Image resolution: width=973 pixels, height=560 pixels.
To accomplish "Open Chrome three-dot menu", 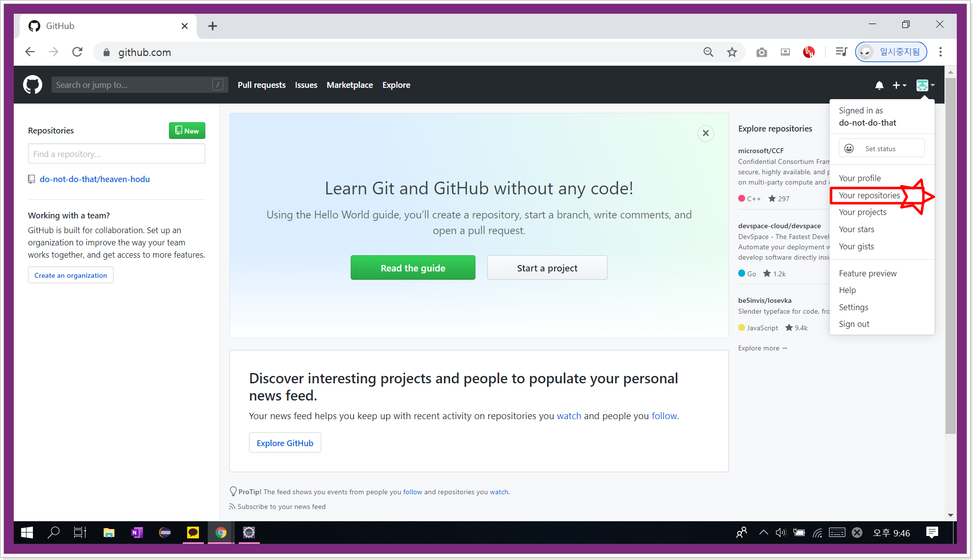I will pos(940,52).
